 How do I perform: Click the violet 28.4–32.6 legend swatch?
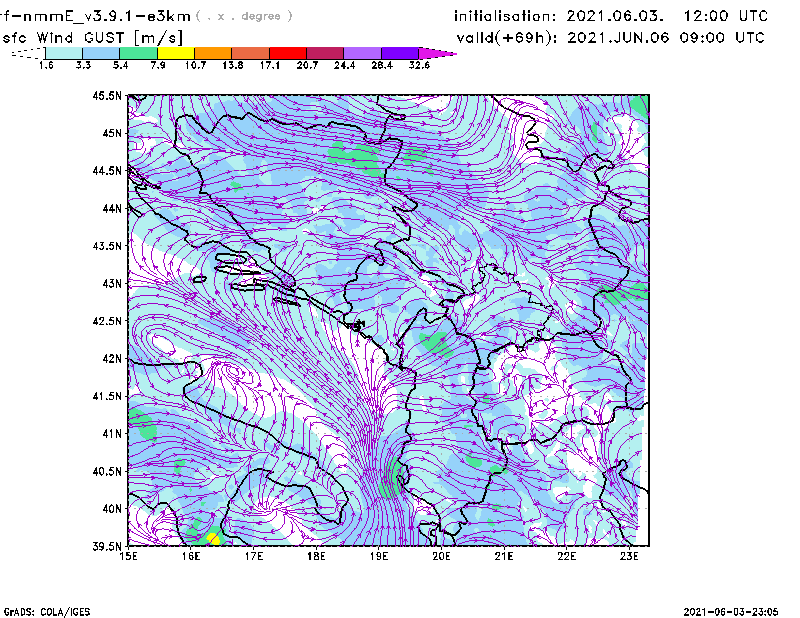coord(399,53)
